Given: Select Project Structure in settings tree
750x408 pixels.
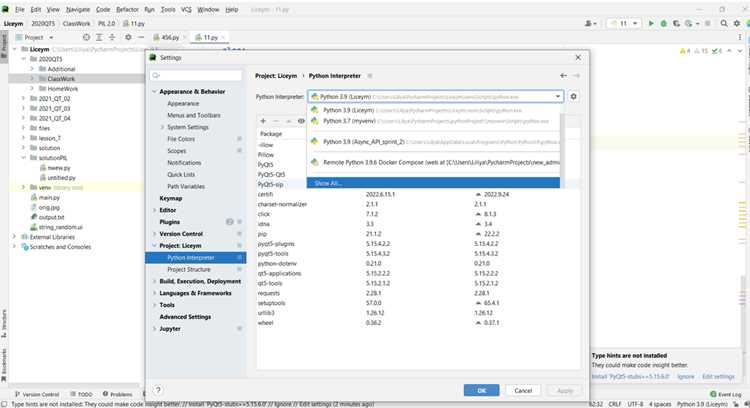Looking at the screenshot, I should coord(188,269).
